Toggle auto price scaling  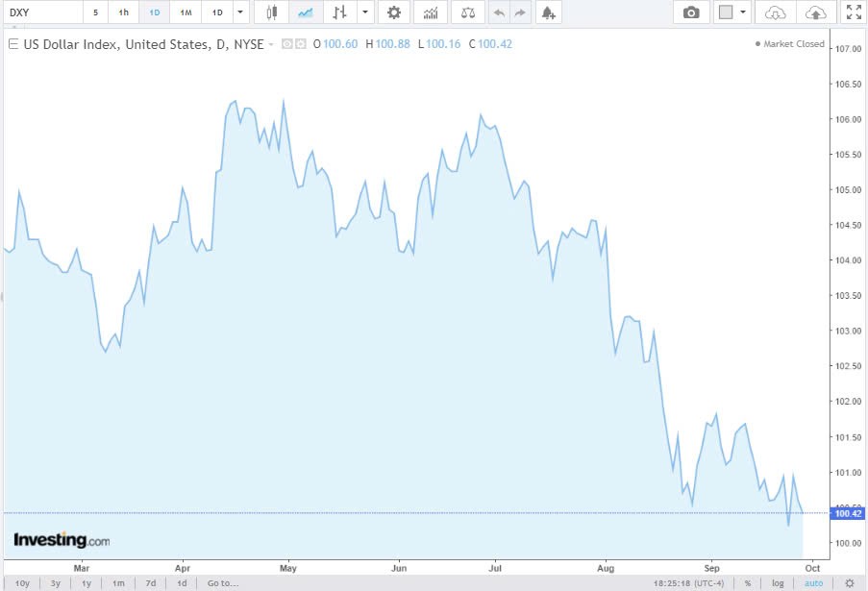(x=812, y=582)
